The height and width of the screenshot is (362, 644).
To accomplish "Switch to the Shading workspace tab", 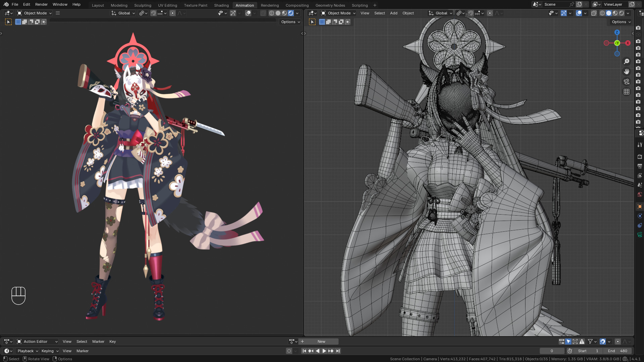I will click(x=221, y=5).
